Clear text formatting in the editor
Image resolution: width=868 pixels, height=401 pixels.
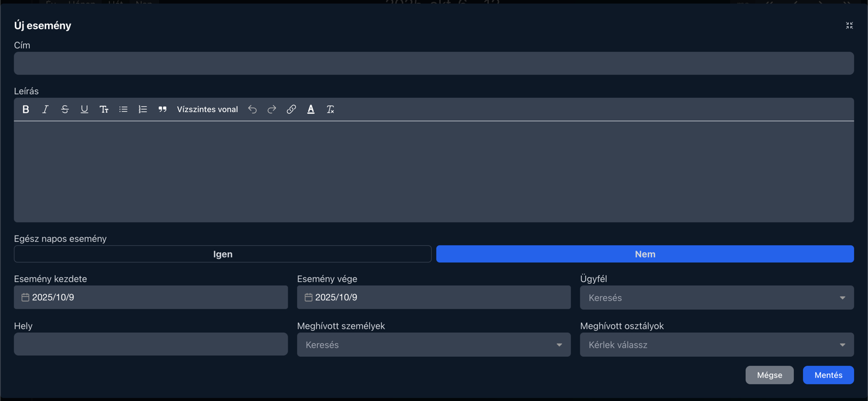pos(330,109)
